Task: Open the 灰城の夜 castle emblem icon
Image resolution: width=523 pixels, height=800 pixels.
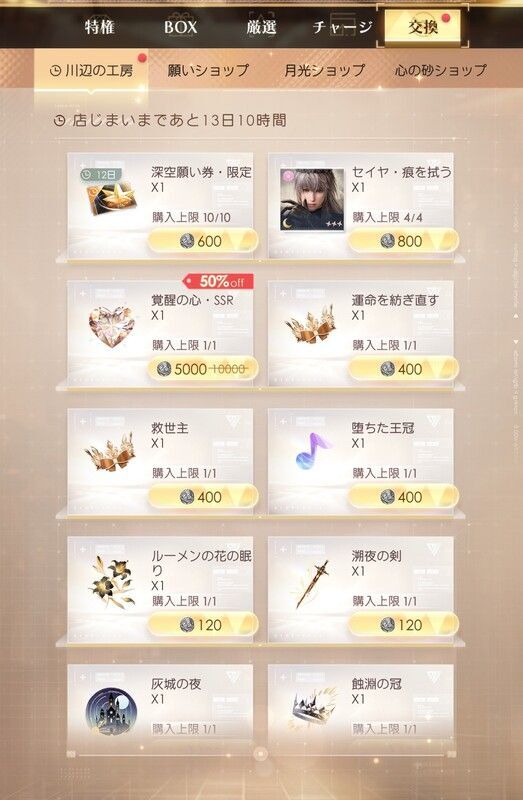Action: click(111, 712)
